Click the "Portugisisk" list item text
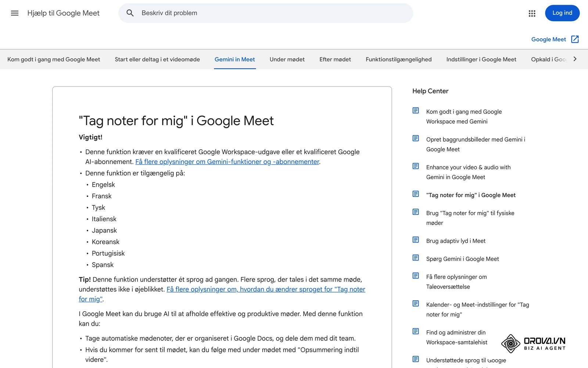This screenshot has width=588, height=368. [x=108, y=253]
